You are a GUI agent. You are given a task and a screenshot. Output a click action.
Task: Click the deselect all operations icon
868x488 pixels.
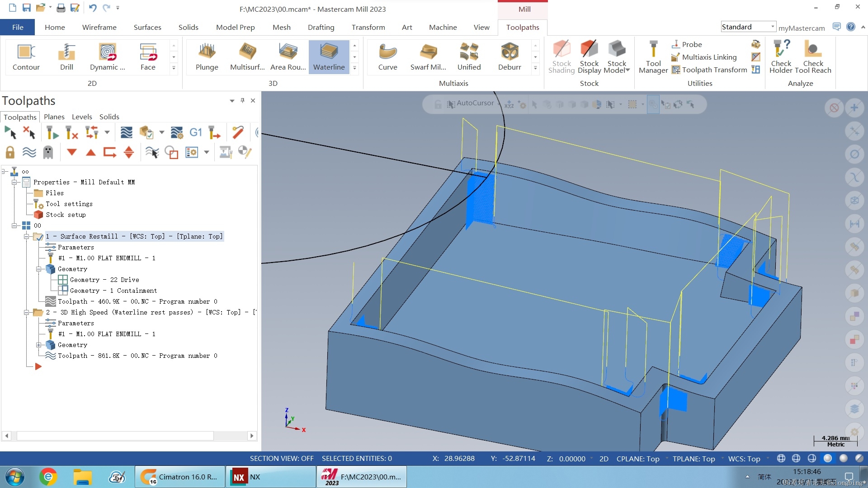29,132
